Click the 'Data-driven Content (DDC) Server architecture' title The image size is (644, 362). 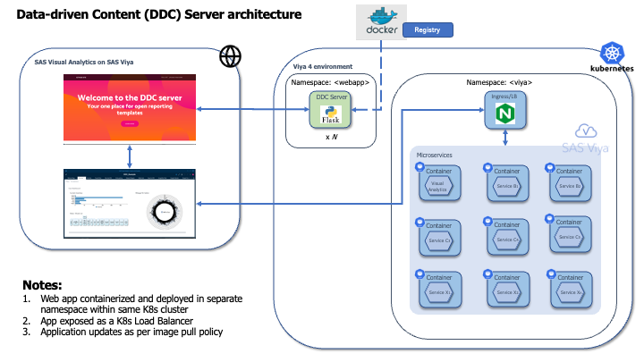tap(159, 14)
